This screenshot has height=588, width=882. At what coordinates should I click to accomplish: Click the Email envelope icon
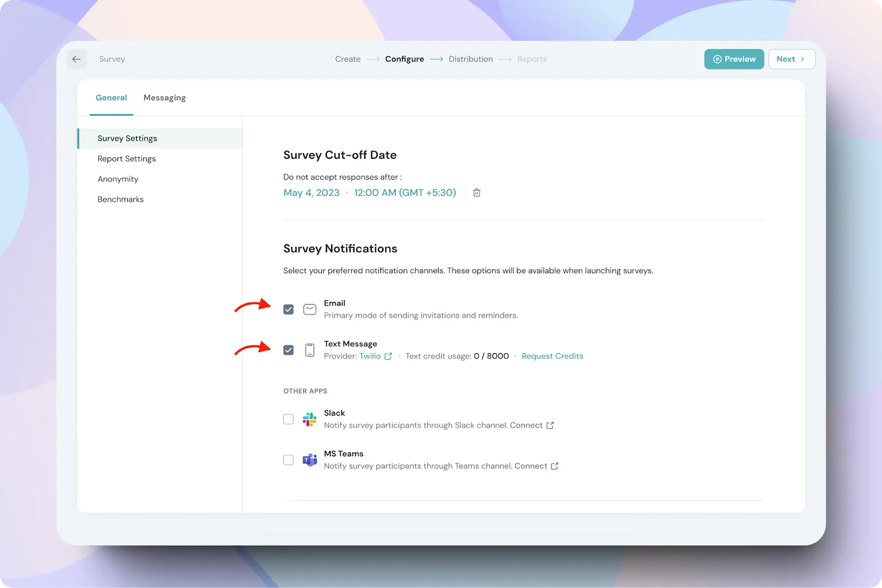click(x=310, y=309)
